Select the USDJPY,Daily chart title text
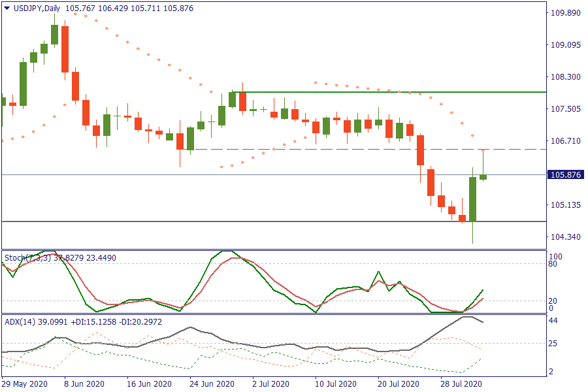Image resolution: width=588 pixels, height=392 pixels. [37, 8]
